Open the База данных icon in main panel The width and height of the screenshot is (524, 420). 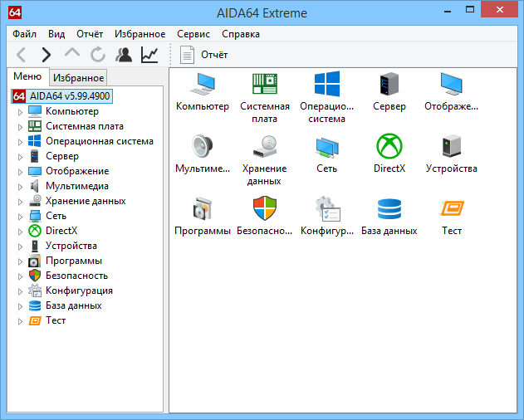[x=389, y=209]
